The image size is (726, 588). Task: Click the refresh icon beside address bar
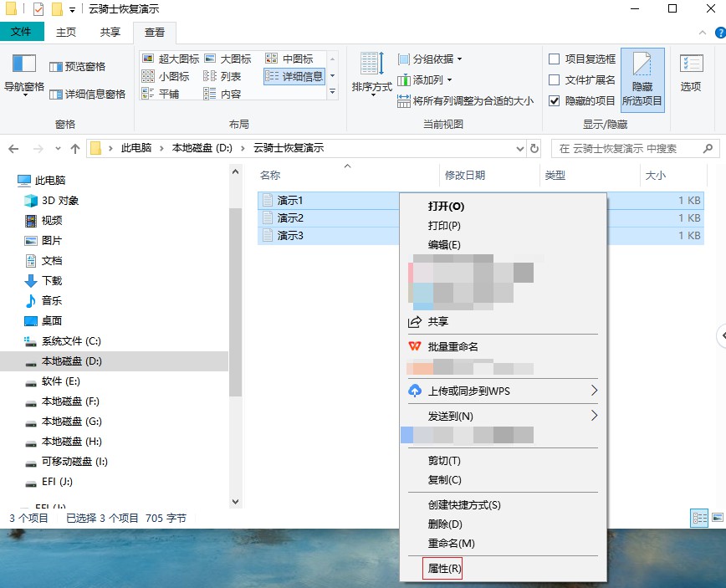pos(535,149)
